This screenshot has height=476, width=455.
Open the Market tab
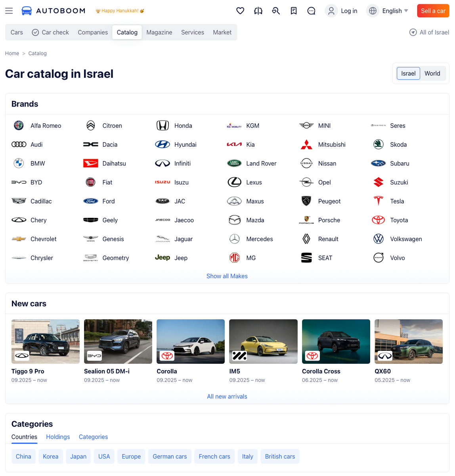[x=222, y=32]
